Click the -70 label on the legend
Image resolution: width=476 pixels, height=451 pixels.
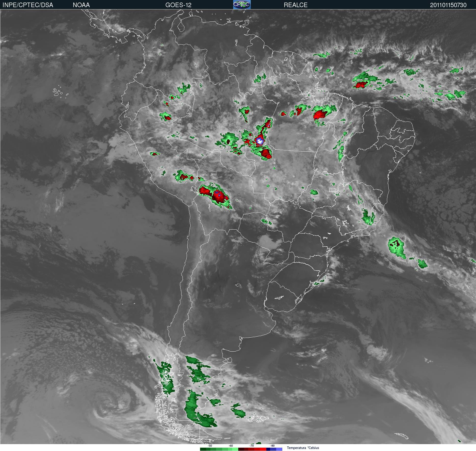pyautogui.click(x=251, y=446)
